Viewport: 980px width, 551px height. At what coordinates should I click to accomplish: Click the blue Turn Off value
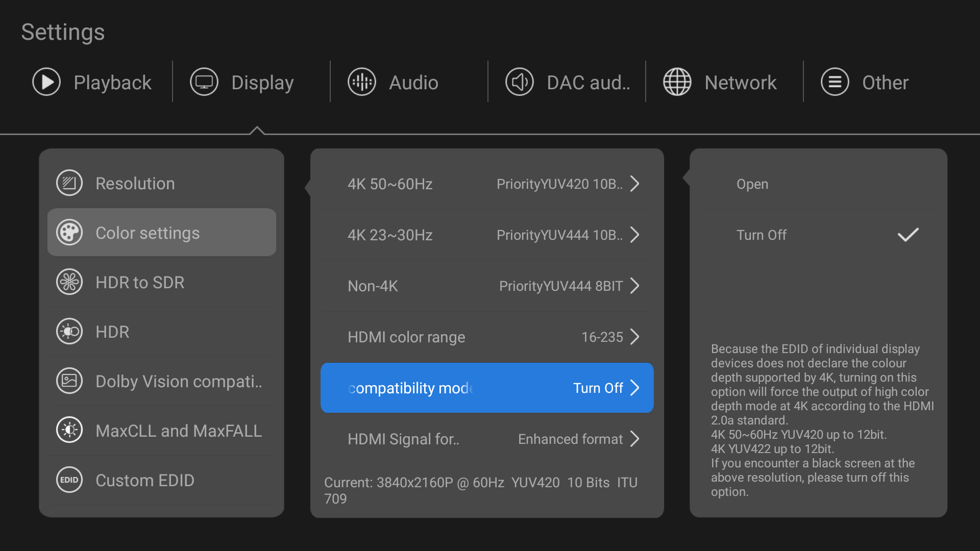point(598,388)
